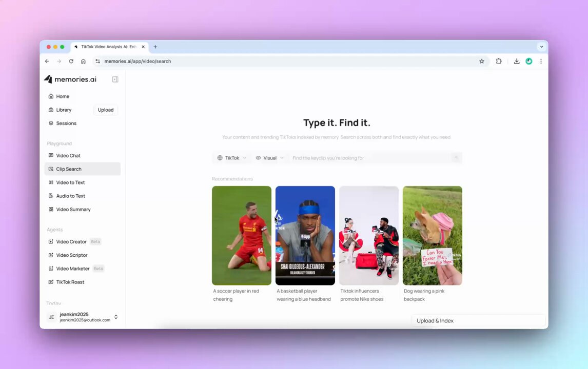Go back using browser back arrow
This screenshot has height=369, width=588.
[47, 61]
